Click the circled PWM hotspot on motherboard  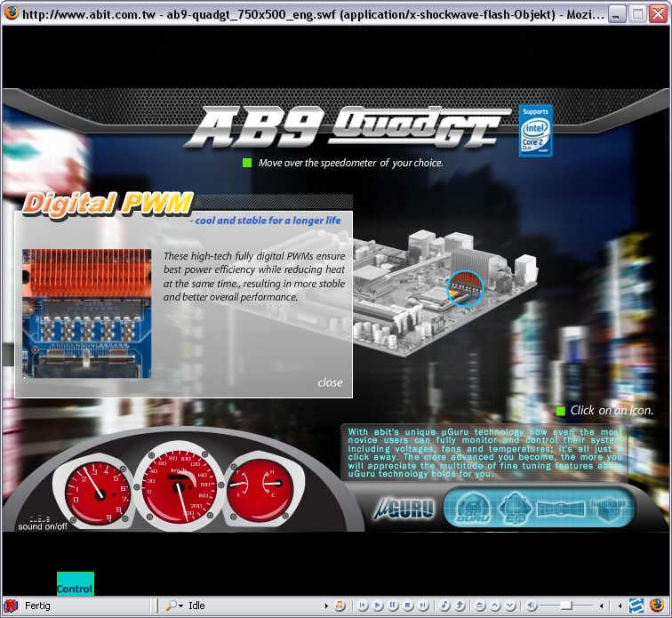click(465, 289)
